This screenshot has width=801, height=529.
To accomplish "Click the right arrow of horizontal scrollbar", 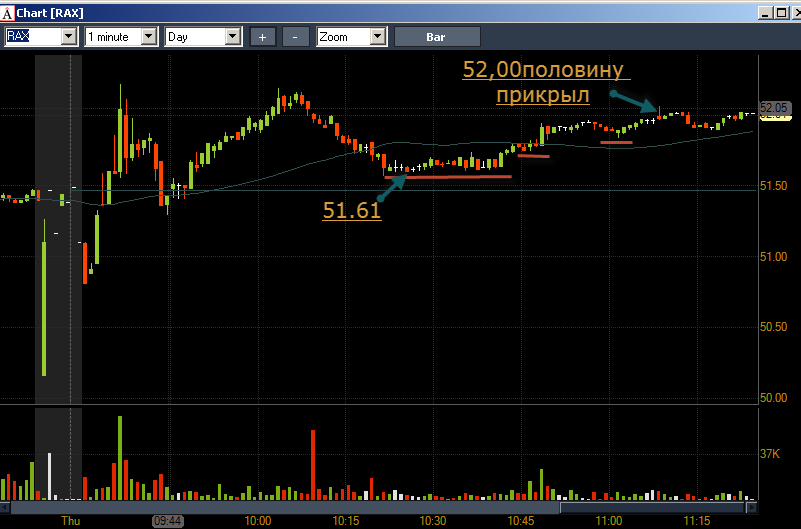I will click(751, 508).
